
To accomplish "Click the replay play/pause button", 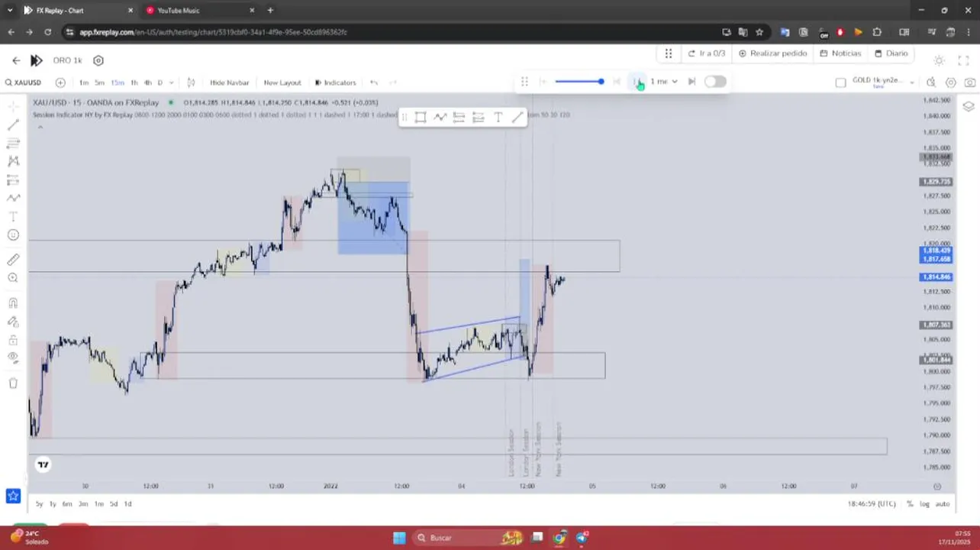I will coord(637,81).
